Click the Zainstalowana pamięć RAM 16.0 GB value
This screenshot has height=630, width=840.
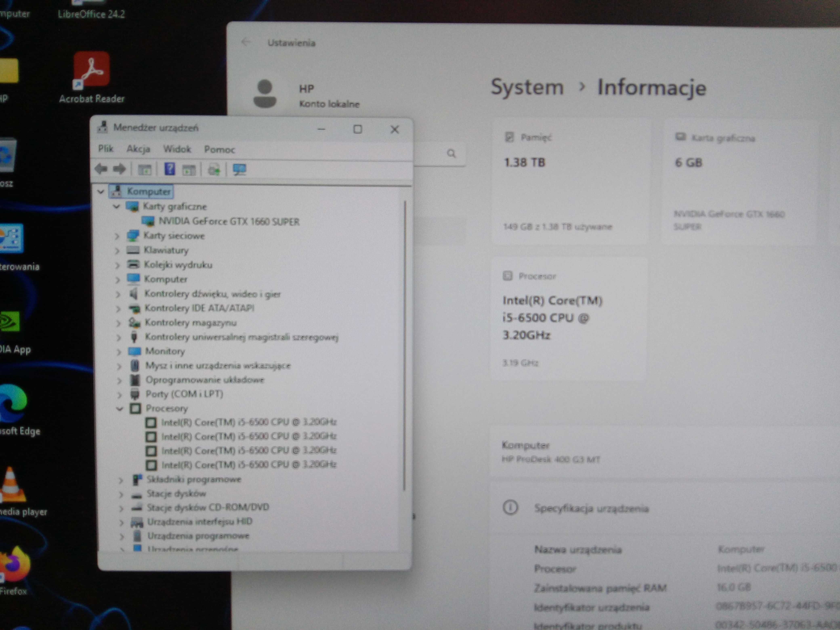pos(734,587)
